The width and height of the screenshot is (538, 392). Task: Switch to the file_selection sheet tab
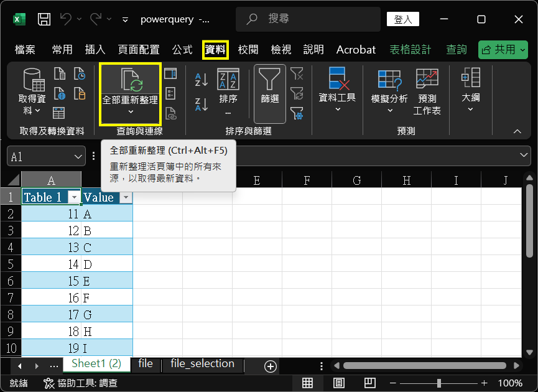pyautogui.click(x=202, y=364)
